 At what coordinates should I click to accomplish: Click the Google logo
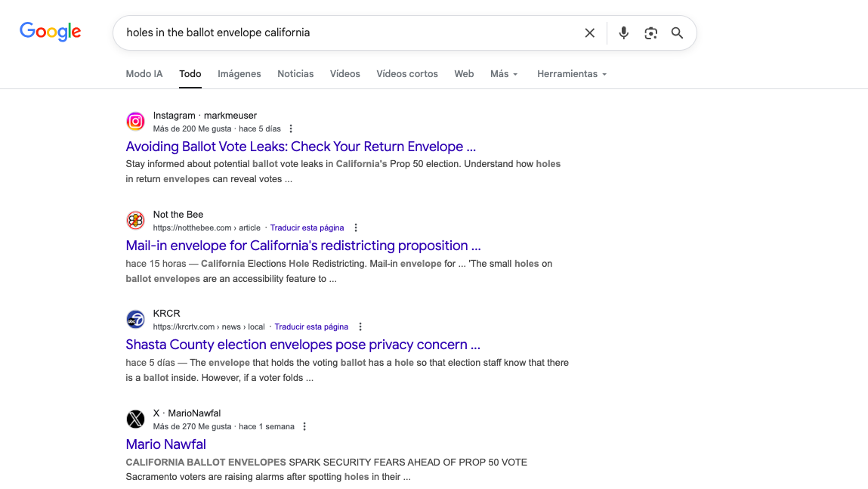click(51, 32)
